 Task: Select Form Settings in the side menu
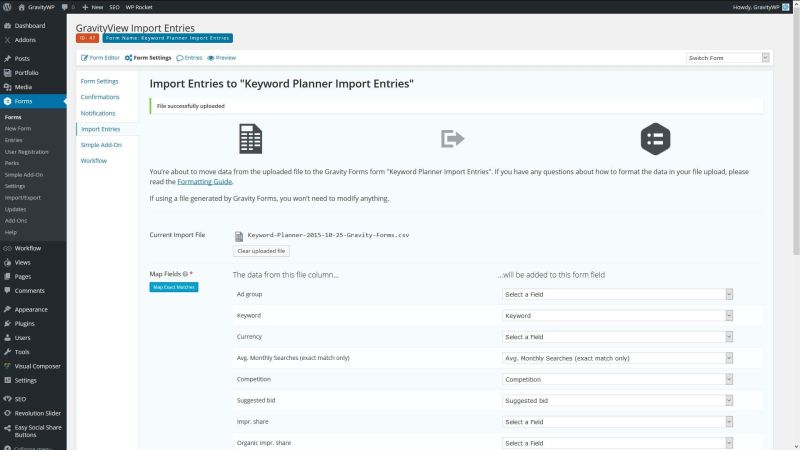tap(99, 81)
